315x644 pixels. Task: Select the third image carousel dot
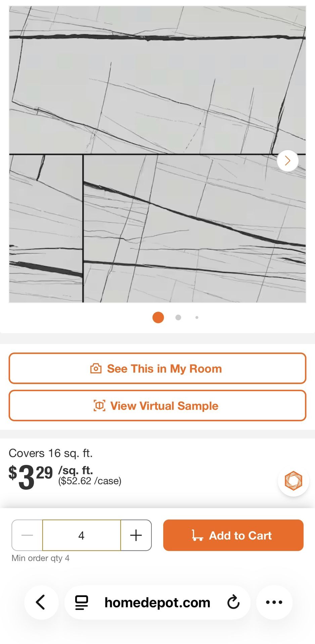pyautogui.click(x=197, y=317)
